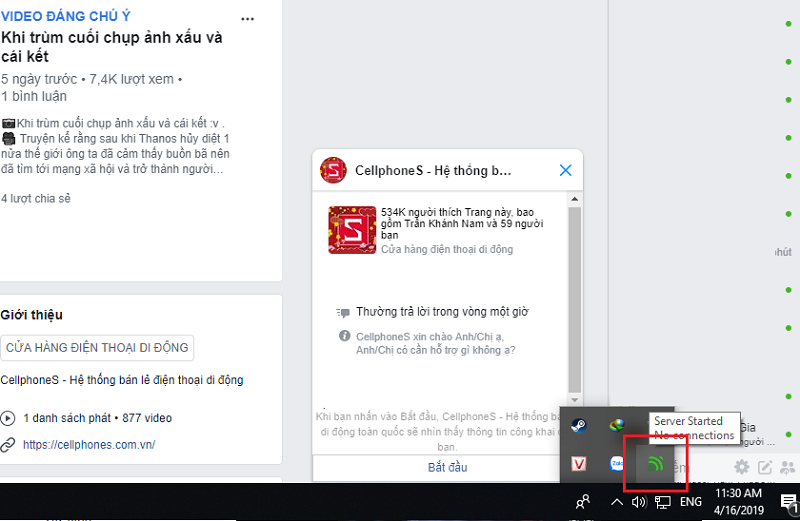Open video title Khi trùm cuối chụp ảnh xấu

click(x=112, y=46)
